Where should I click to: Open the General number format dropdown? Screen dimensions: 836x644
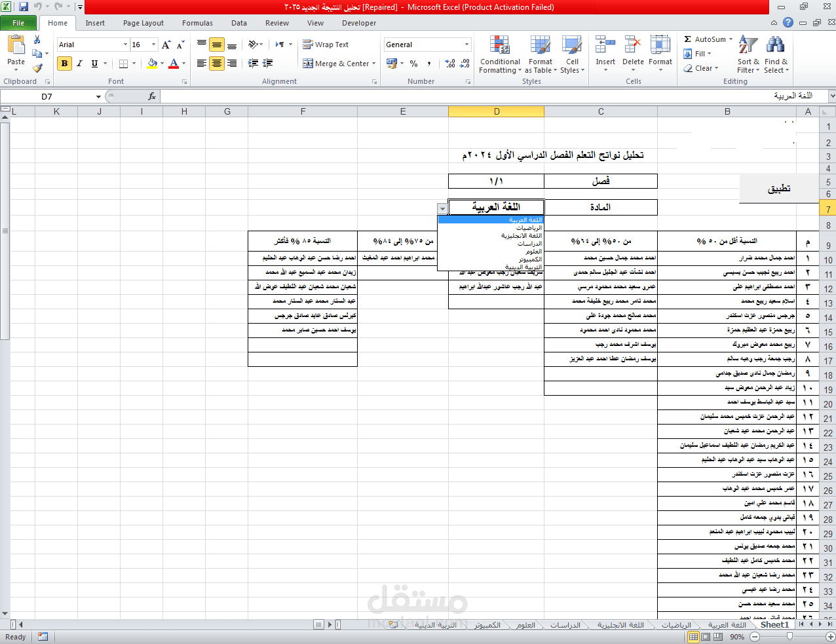(467, 45)
